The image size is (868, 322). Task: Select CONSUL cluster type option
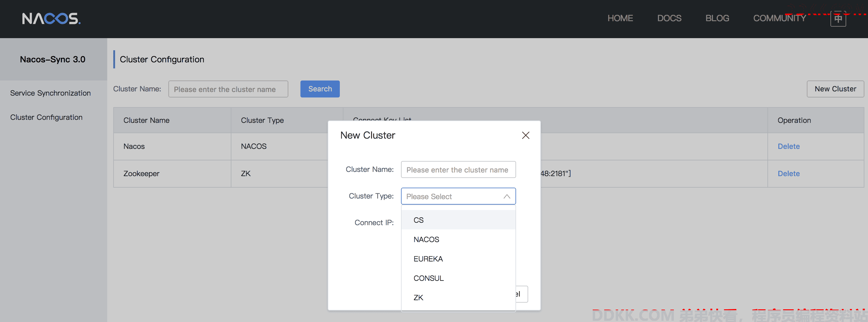(458, 278)
